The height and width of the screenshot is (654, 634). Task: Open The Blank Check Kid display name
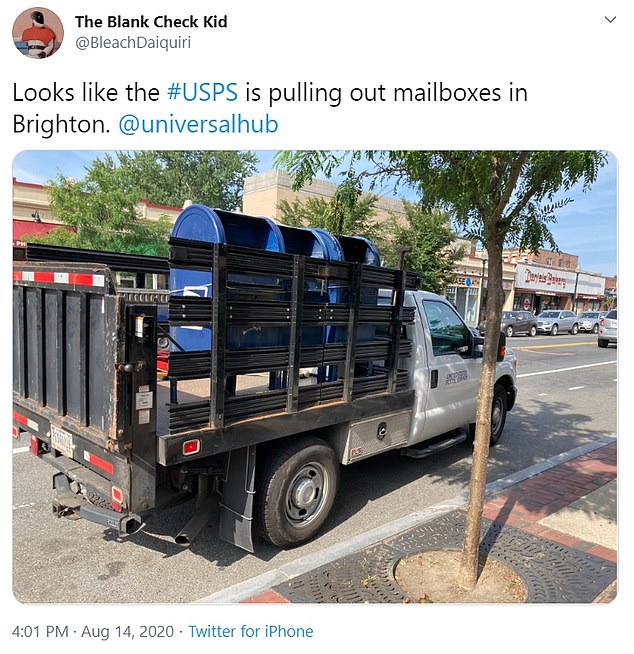tap(151, 22)
